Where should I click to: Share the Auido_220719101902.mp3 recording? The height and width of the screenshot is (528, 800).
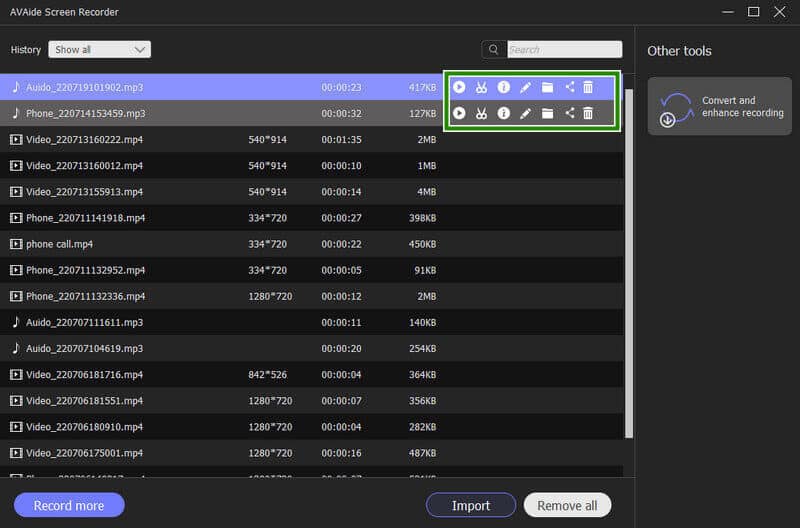pos(570,87)
